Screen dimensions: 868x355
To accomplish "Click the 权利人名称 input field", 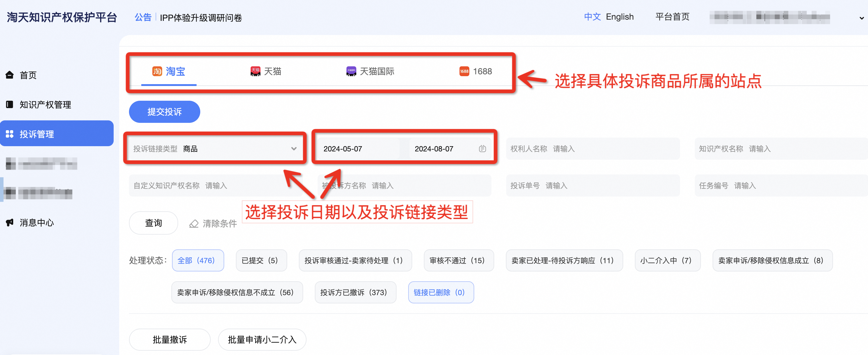I will 593,149.
